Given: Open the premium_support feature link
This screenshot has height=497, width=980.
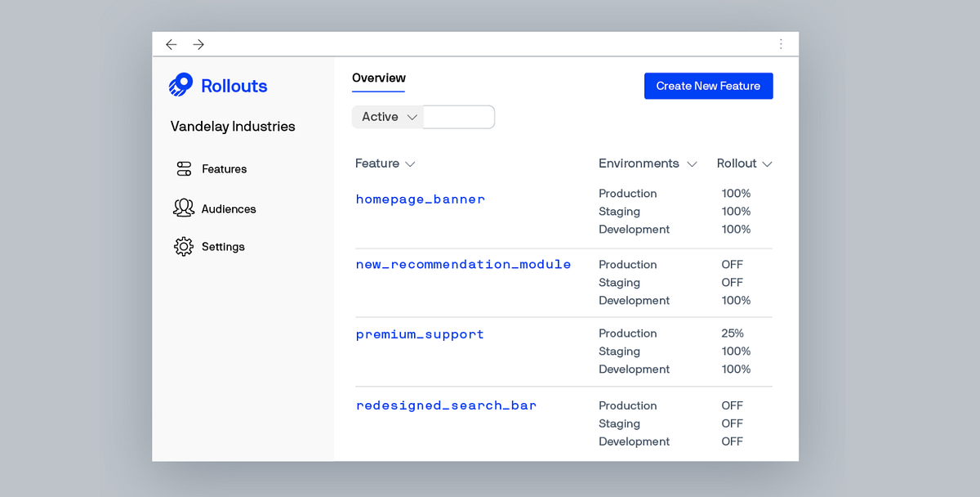Looking at the screenshot, I should [420, 334].
